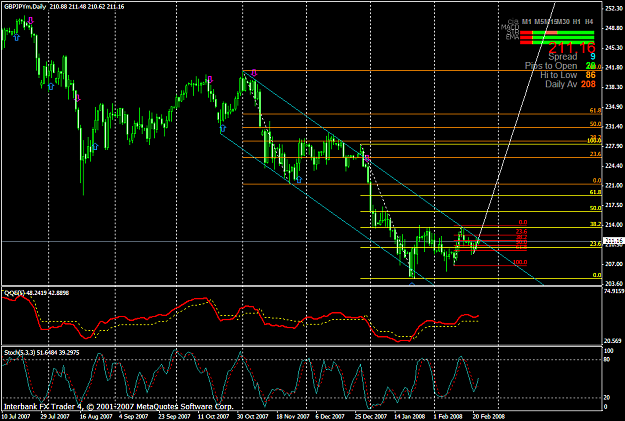625x421 pixels.
Task: Select the 6 Dec 2007 date label
Action: 330,417
